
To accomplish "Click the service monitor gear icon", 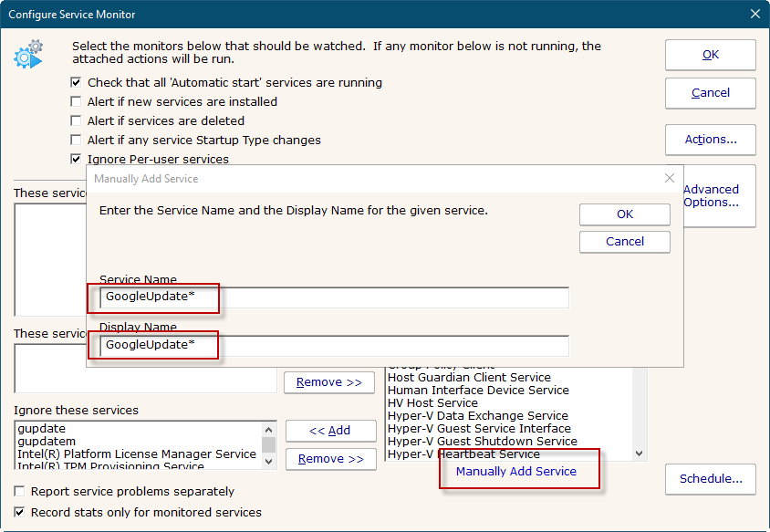I will [28, 55].
